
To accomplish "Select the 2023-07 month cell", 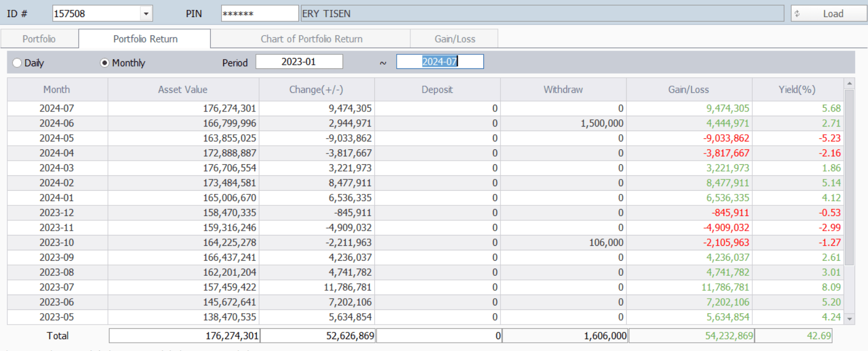I will click(x=57, y=287).
